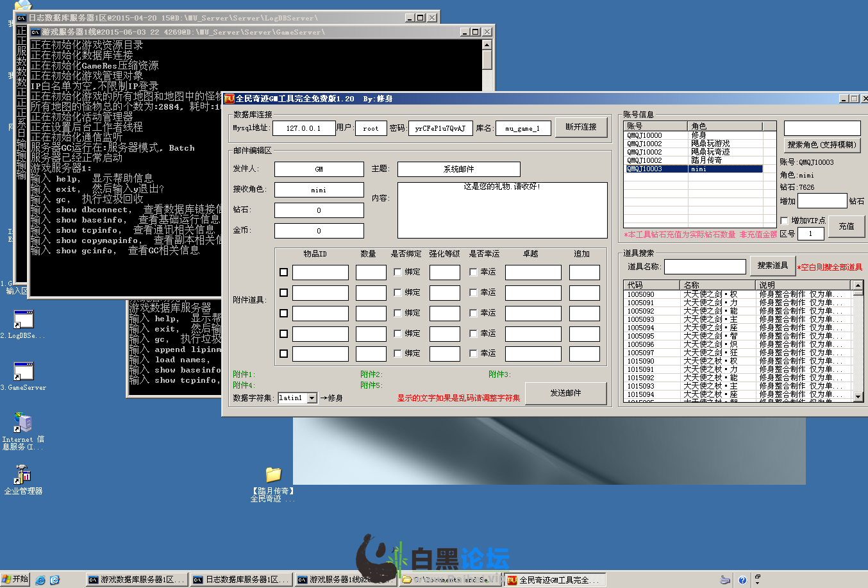
Task: Open the 【随月传奇】全民奇迹 folder icon
Action: (273, 475)
